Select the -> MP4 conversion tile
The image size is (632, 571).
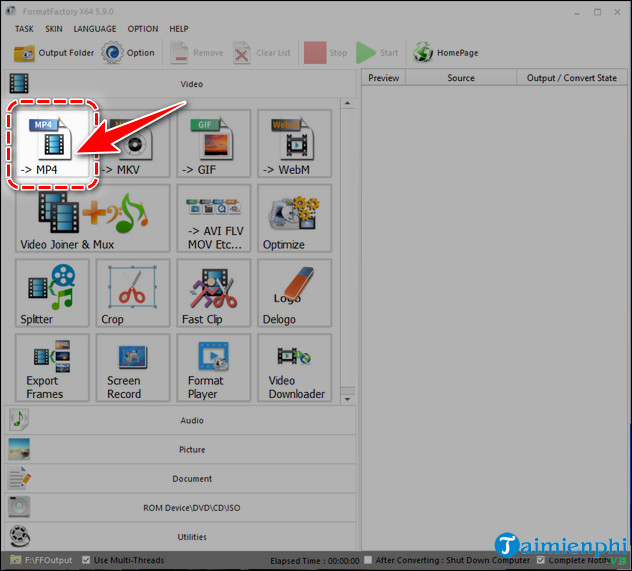(52, 143)
